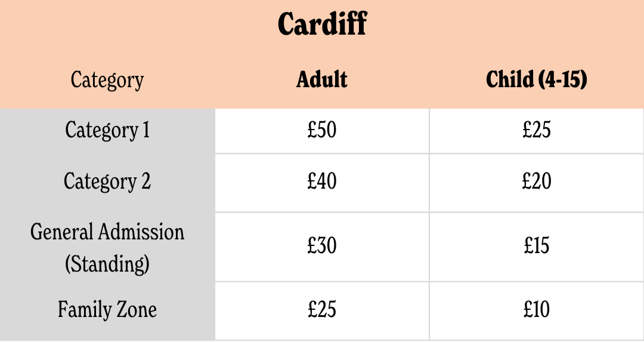Select the £50 adult Category 1 price

tap(322, 130)
